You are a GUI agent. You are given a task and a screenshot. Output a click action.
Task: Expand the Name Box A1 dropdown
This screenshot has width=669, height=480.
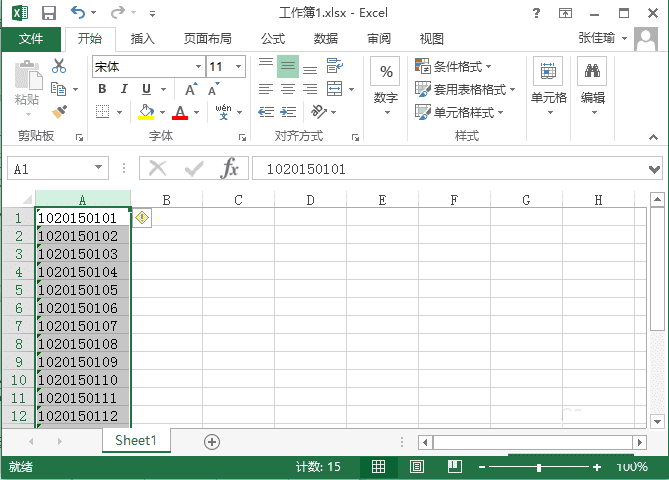[99, 168]
